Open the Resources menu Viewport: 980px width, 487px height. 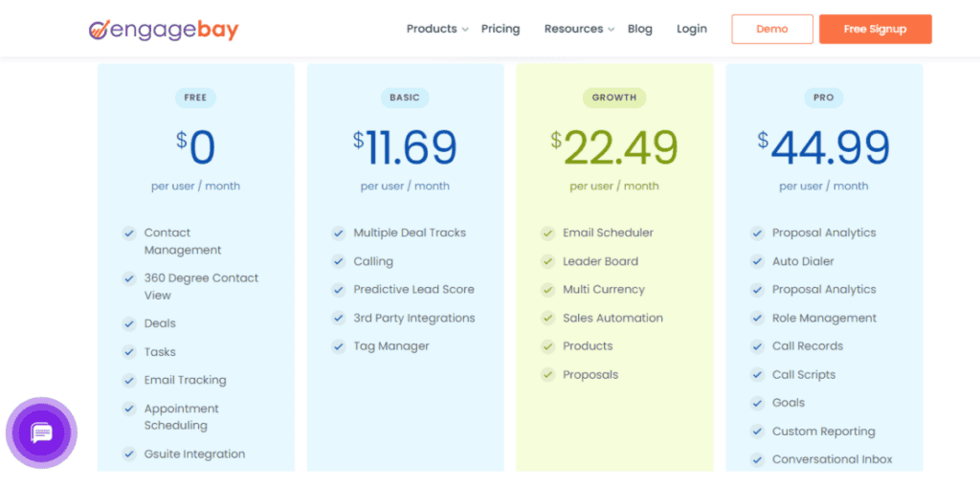point(574,29)
